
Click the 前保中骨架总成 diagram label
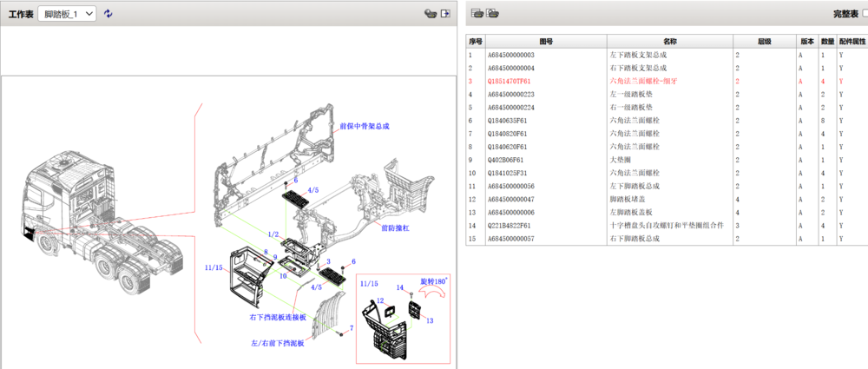[x=365, y=127]
